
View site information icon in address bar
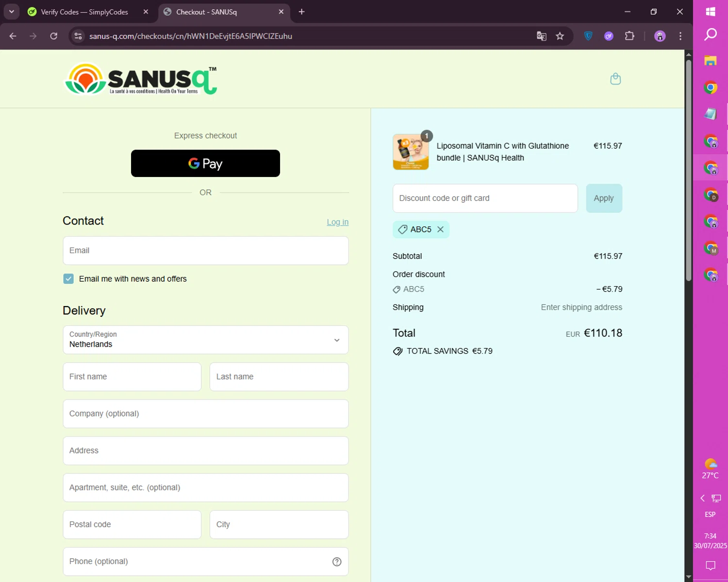(78, 36)
